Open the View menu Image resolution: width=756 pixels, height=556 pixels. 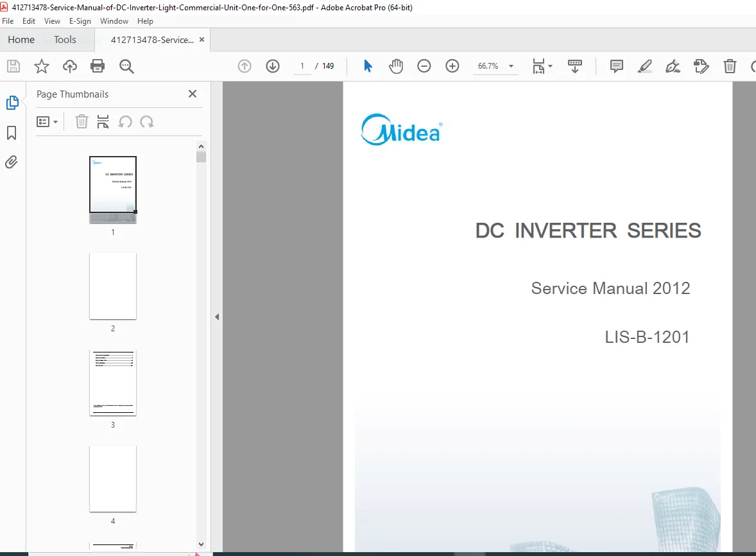pyautogui.click(x=52, y=21)
